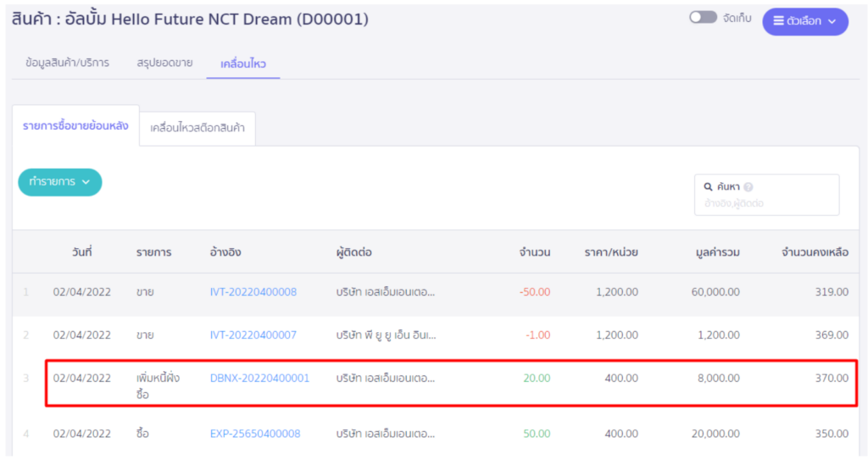
Task: Open debit note link DBNX-20220400001
Action: click(259, 379)
